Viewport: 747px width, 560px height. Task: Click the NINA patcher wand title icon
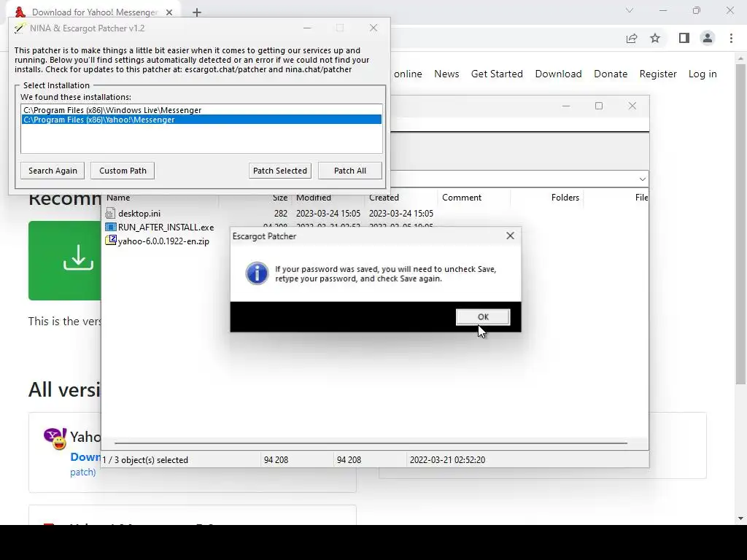[19, 28]
